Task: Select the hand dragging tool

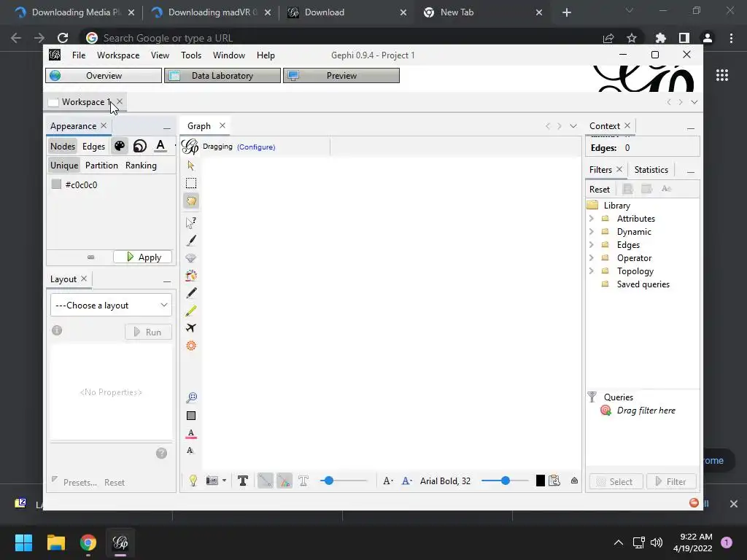Action: click(x=191, y=201)
